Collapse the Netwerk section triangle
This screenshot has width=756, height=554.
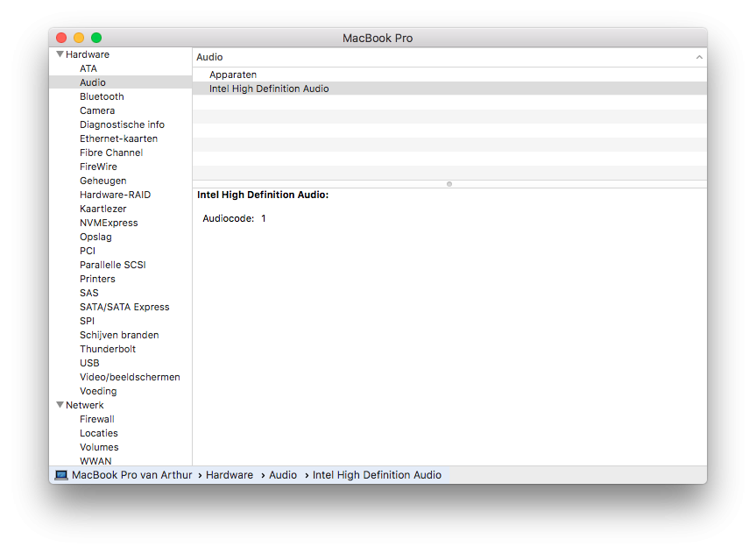[x=60, y=405]
